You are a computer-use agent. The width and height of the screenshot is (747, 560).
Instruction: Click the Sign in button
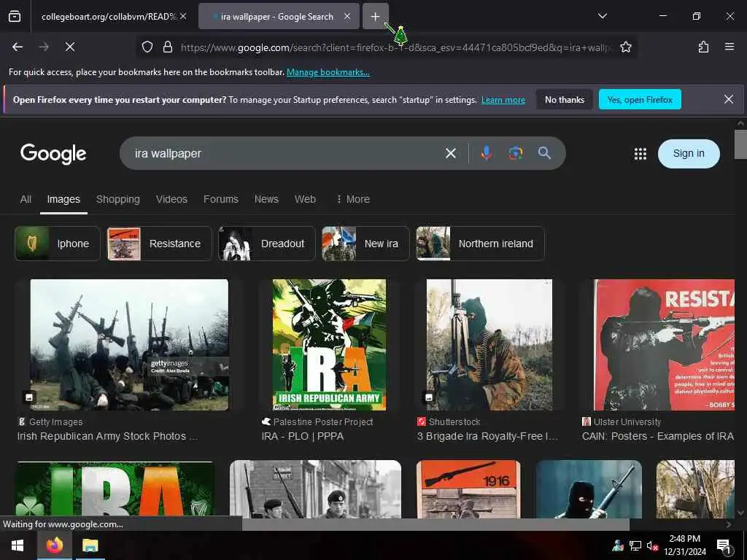(689, 153)
